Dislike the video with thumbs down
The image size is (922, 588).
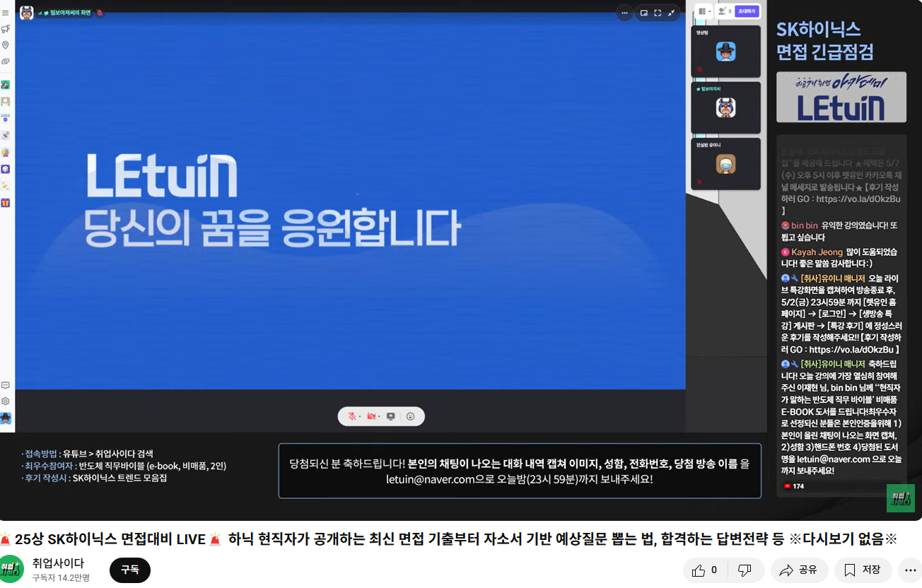(x=745, y=570)
